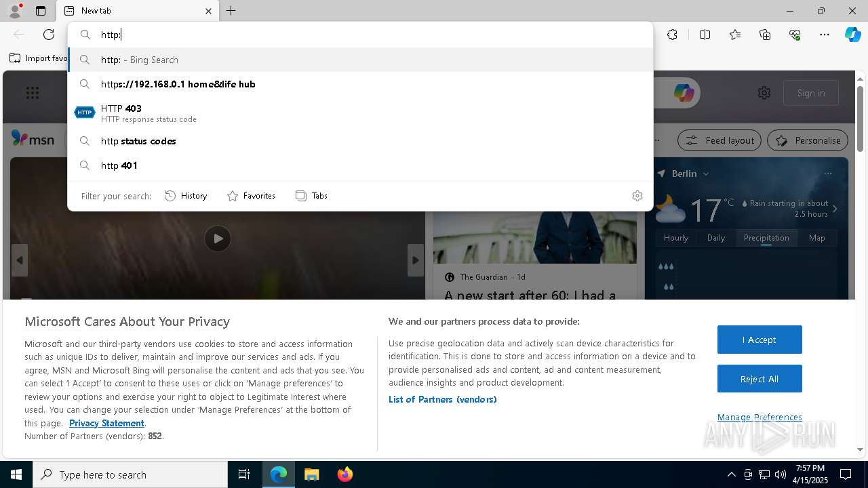Click the Sign in button

pyautogui.click(x=811, y=93)
